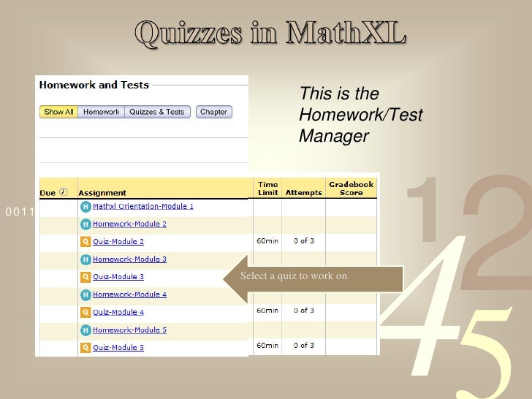Click the 60min cell for Quiz-Module 2
This screenshot has width=532, height=399.
267,241
